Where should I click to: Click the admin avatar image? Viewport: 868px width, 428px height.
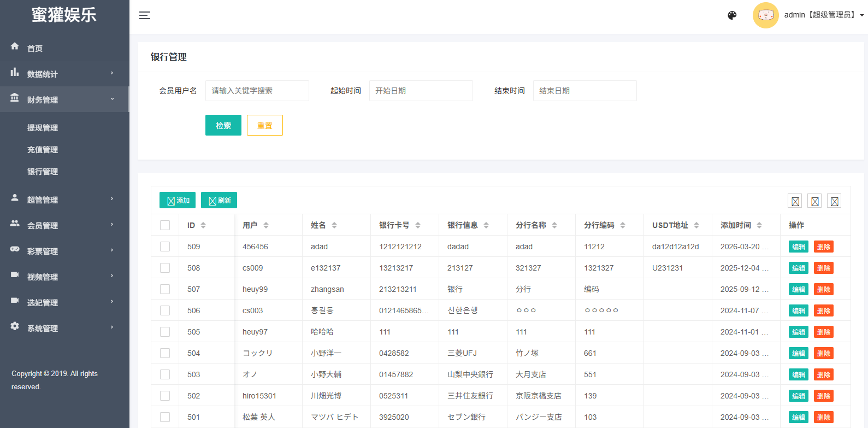pyautogui.click(x=765, y=15)
